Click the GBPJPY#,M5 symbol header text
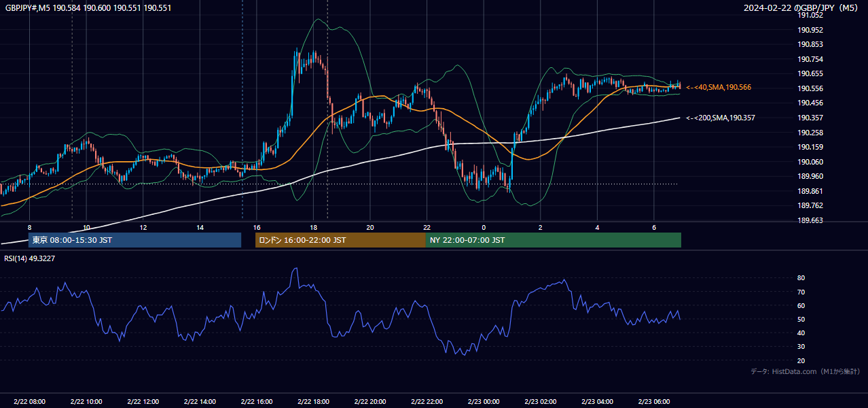868x408 pixels. click(x=87, y=8)
